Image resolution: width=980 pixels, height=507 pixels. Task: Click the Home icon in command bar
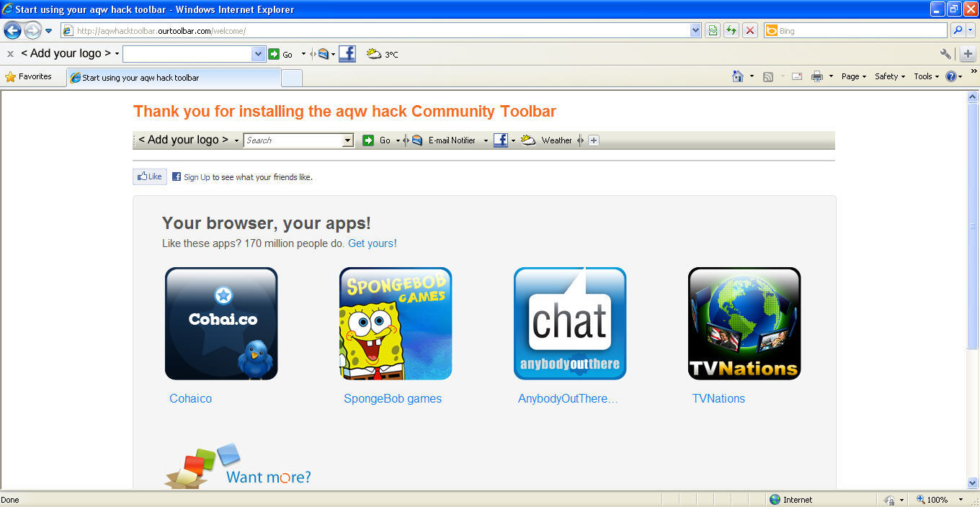737,76
